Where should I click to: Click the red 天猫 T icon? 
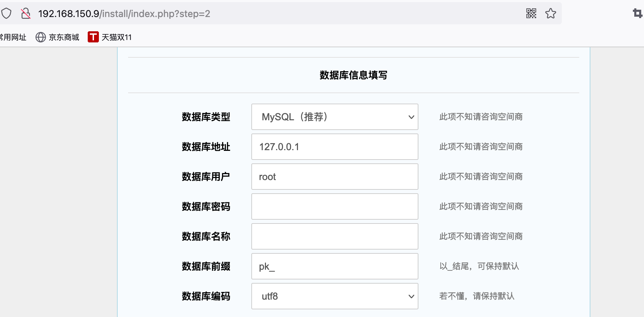93,37
